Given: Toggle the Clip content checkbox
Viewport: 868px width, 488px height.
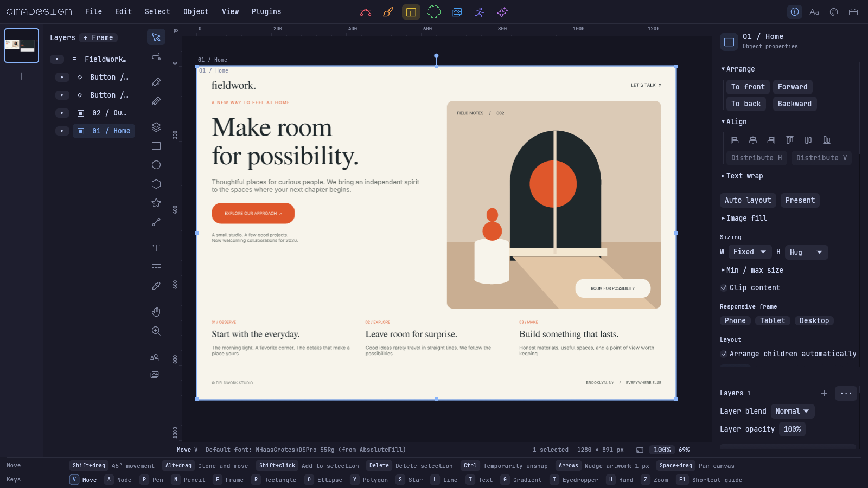Looking at the screenshot, I should 723,288.
